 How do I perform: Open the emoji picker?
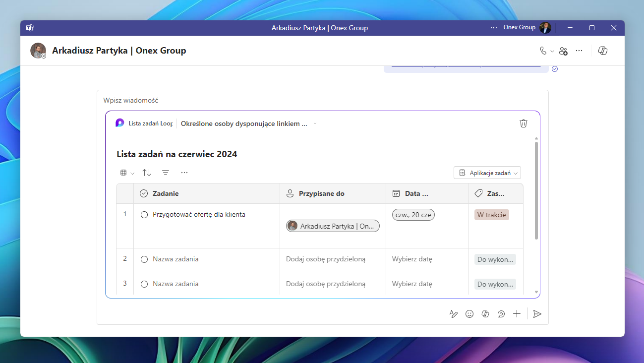pos(469,314)
